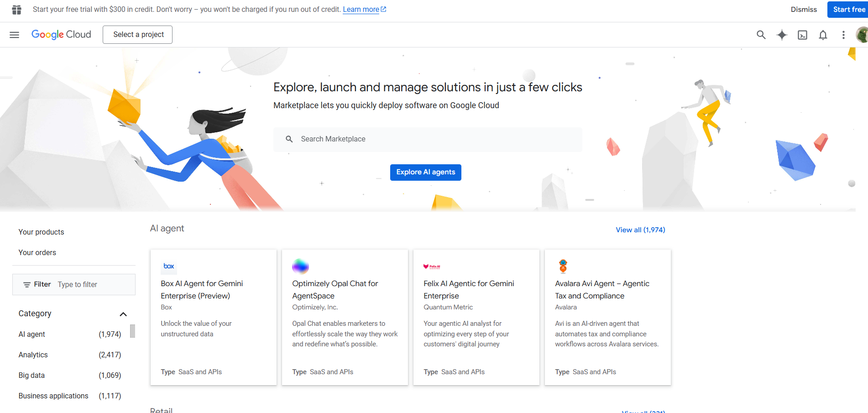
Task: Click the Optimizely, Inc. publisher text
Action: coord(315,308)
